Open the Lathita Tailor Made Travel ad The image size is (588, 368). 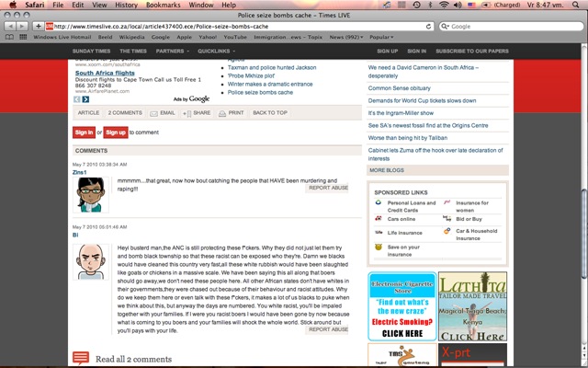click(x=472, y=306)
